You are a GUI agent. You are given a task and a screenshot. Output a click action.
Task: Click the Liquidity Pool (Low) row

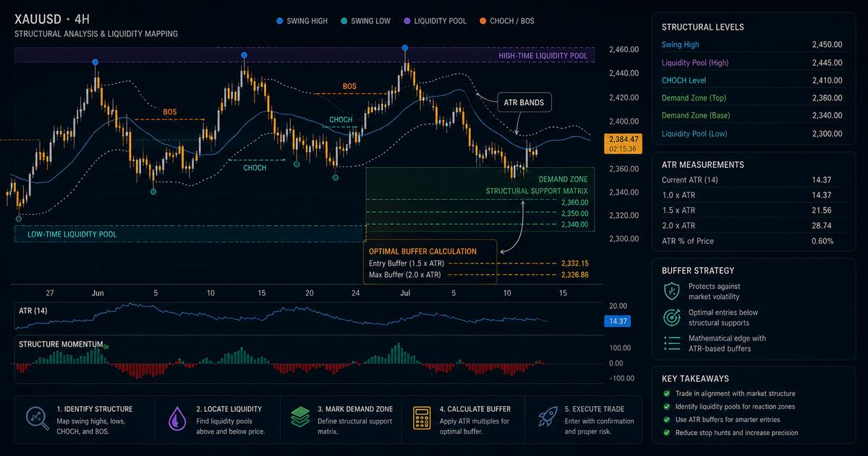coord(752,133)
